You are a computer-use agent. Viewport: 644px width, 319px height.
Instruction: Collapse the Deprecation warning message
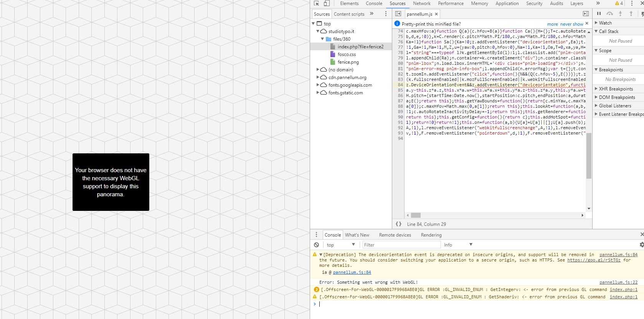coord(321,255)
